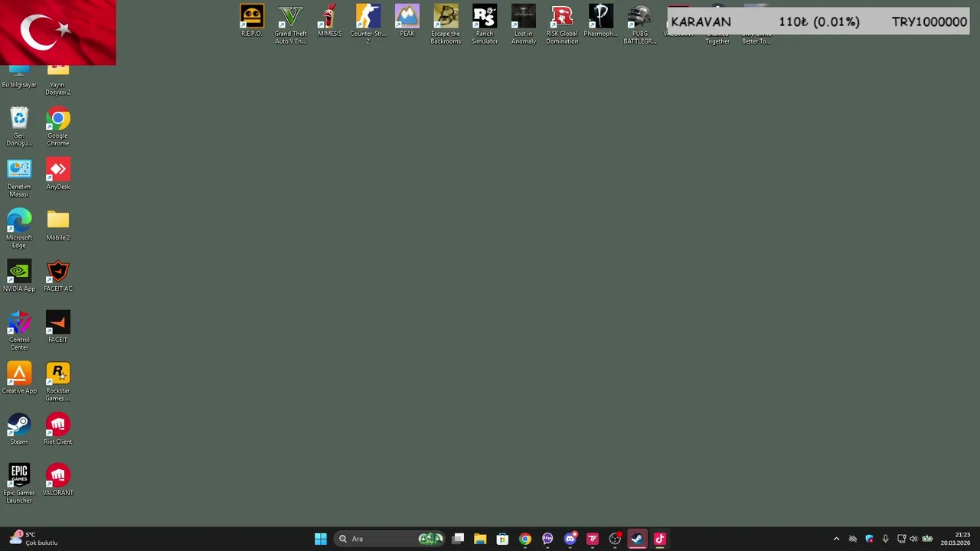Select the Yayın Dosyası 2 icon
This screenshot has width=980, height=551.
57,80
